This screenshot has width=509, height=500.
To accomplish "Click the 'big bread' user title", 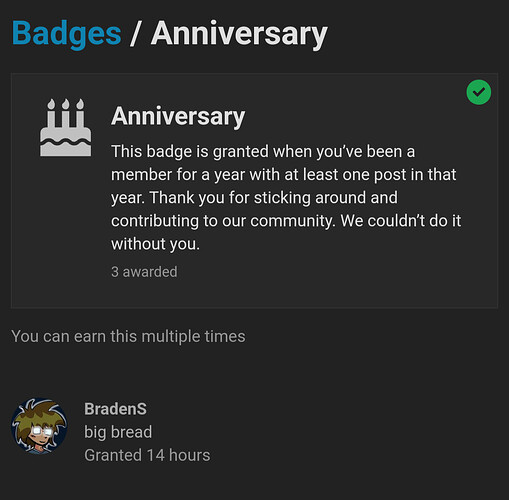I will (118, 432).
